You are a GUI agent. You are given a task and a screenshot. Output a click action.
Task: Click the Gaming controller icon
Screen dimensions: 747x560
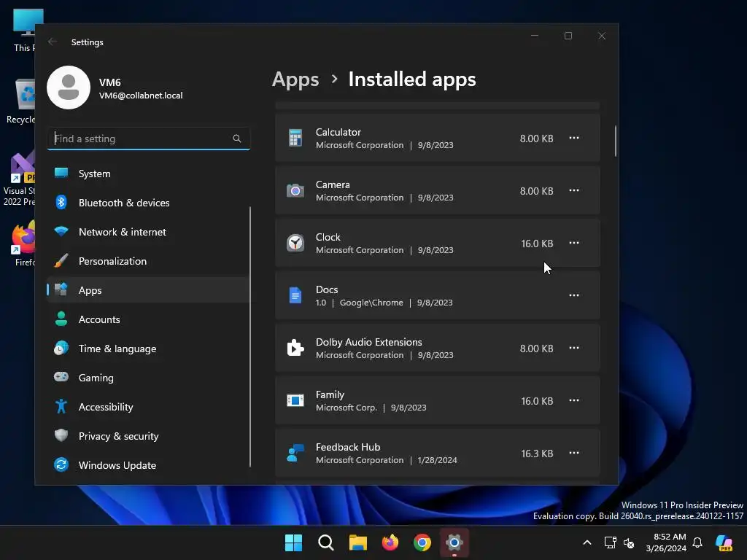61,377
